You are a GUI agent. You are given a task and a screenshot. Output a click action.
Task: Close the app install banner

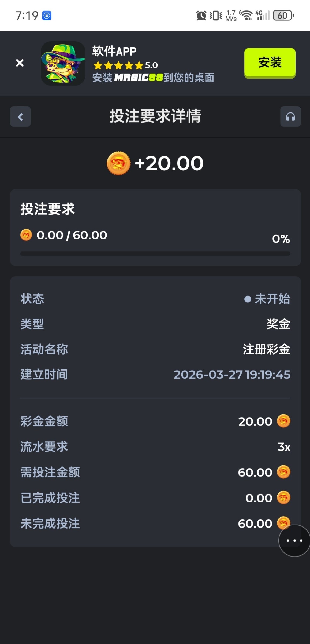20,63
